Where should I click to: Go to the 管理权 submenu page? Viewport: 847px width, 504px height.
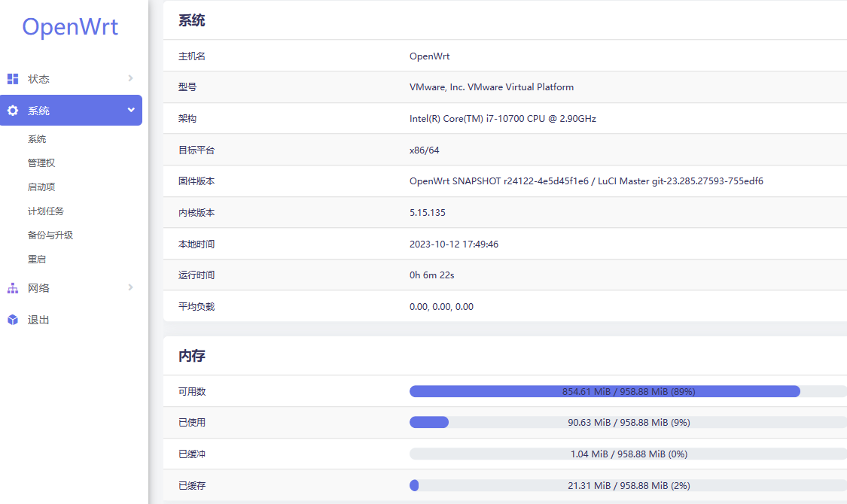tap(41, 163)
